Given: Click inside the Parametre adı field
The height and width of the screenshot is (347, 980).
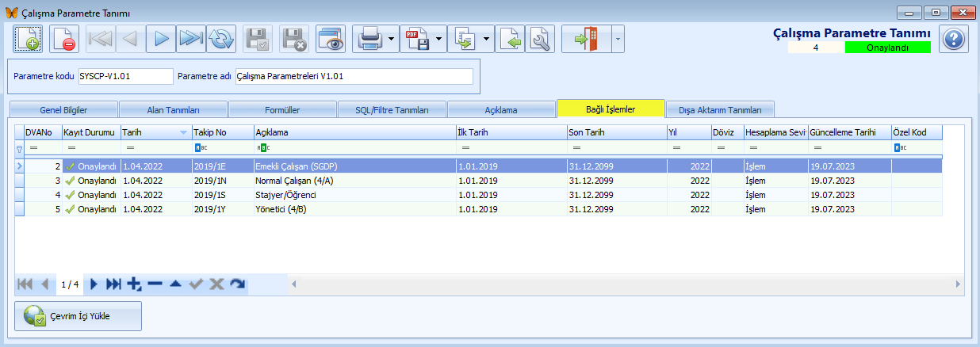Looking at the screenshot, I should pyautogui.click(x=359, y=77).
